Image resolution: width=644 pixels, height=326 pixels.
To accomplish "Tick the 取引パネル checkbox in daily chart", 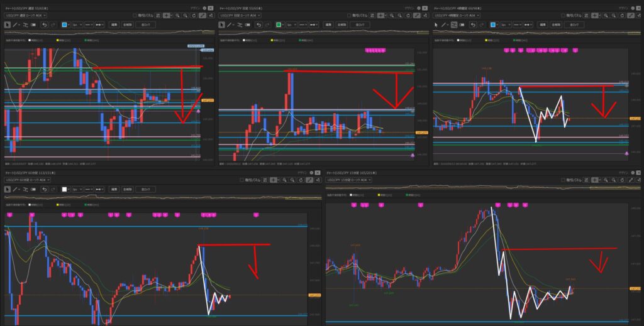I will click(x=350, y=15).
